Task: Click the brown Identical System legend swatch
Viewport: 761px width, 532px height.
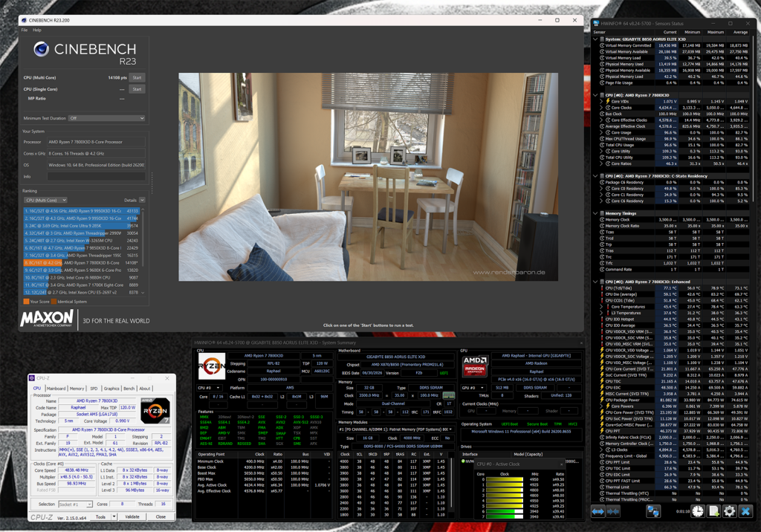Action: point(54,302)
